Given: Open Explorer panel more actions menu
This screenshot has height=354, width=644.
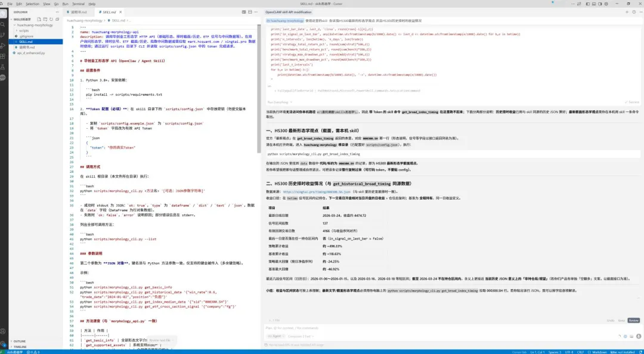Looking at the screenshot, I should (58, 13).
